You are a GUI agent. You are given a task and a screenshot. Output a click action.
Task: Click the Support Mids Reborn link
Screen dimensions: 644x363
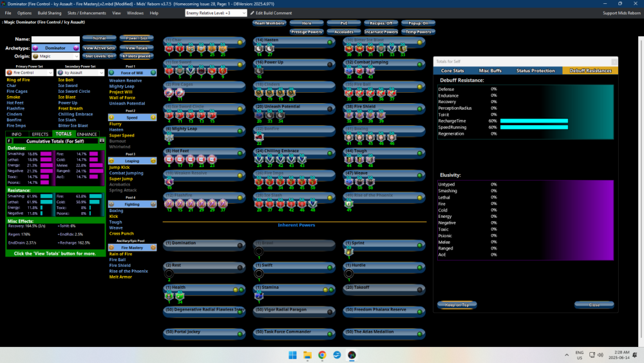point(621,13)
